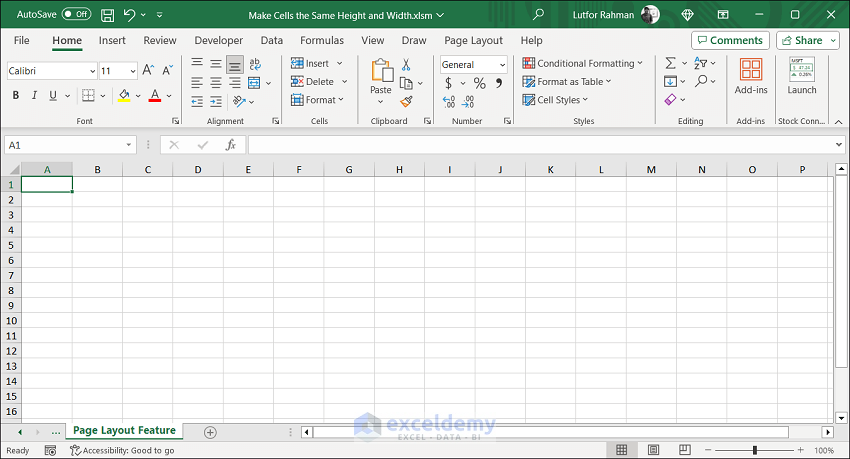This screenshot has width=850, height=459.
Task: Apply percent style format
Action: coord(479,83)
